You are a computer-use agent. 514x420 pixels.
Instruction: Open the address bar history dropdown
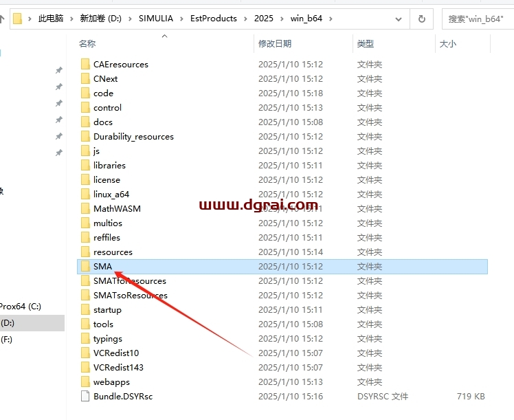399,19
